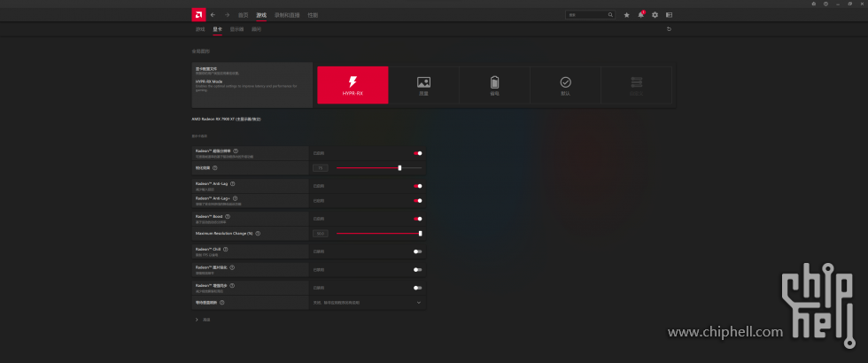The height and width of the screenshot is (363, 868).
Task: Open help for Radeon 超级分辨率
Action: (236, 151)
